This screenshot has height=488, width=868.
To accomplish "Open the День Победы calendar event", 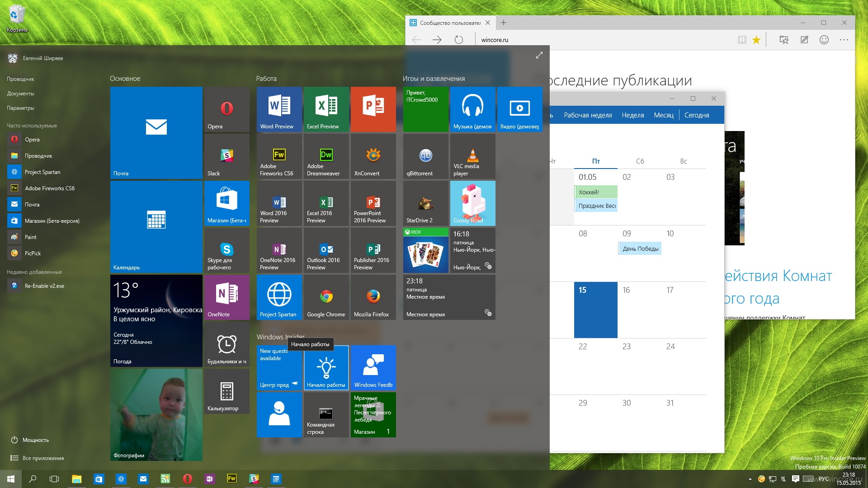I will [x=640, y=249].
